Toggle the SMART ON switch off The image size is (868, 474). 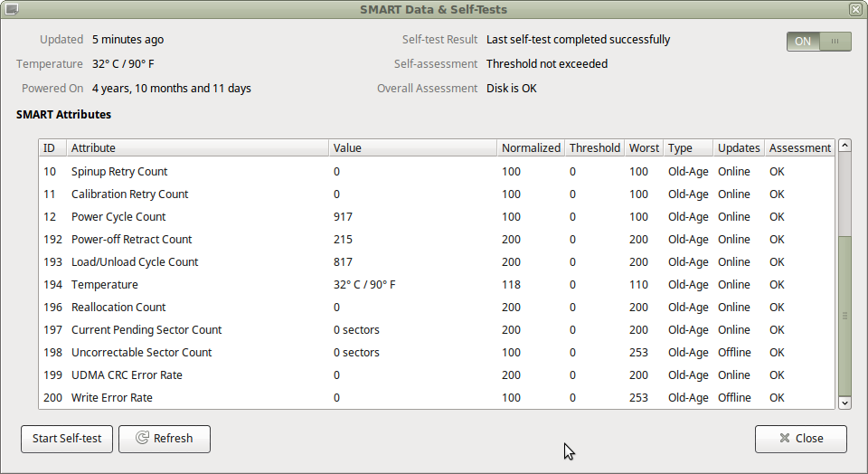(819, 41)
